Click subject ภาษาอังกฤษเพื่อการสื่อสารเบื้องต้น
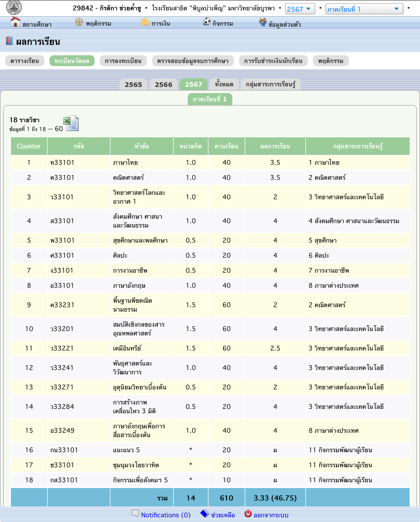Screen dimensions: 420x522 (139, 430)
